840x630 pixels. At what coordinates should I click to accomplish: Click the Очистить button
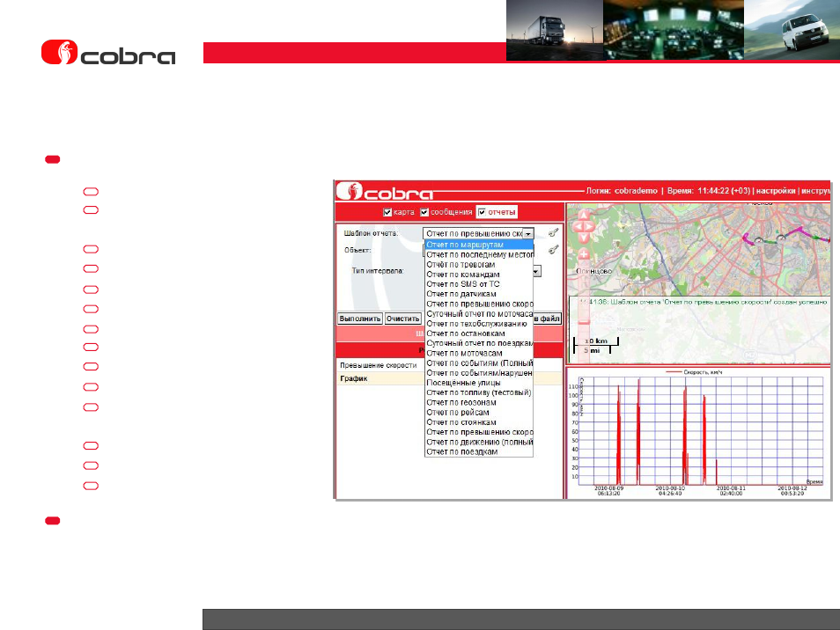tap(403, 319)
